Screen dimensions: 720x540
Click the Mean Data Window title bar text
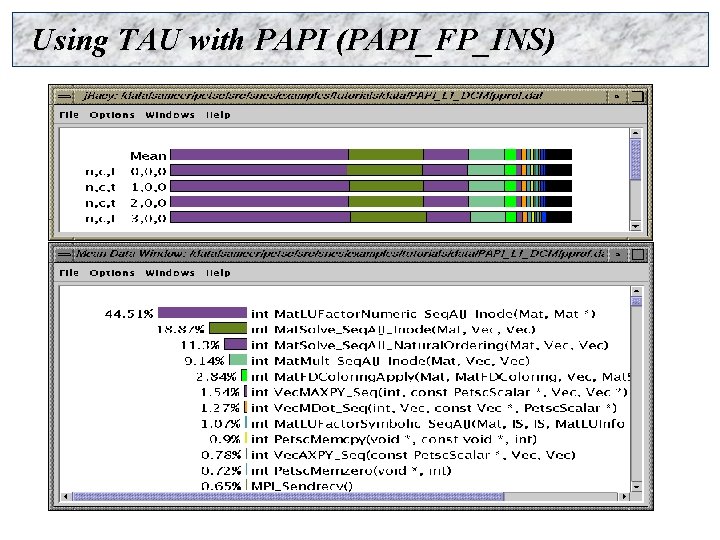tap(340, 253)
